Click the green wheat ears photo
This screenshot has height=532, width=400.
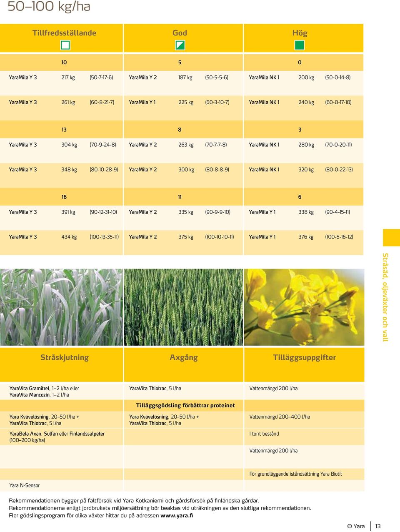[184, 307]
